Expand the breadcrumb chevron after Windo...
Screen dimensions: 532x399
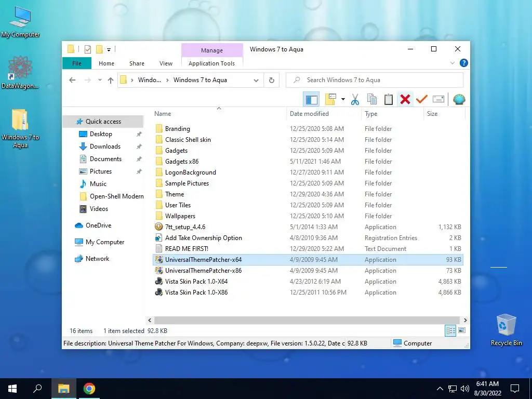(x=167, y=80)
